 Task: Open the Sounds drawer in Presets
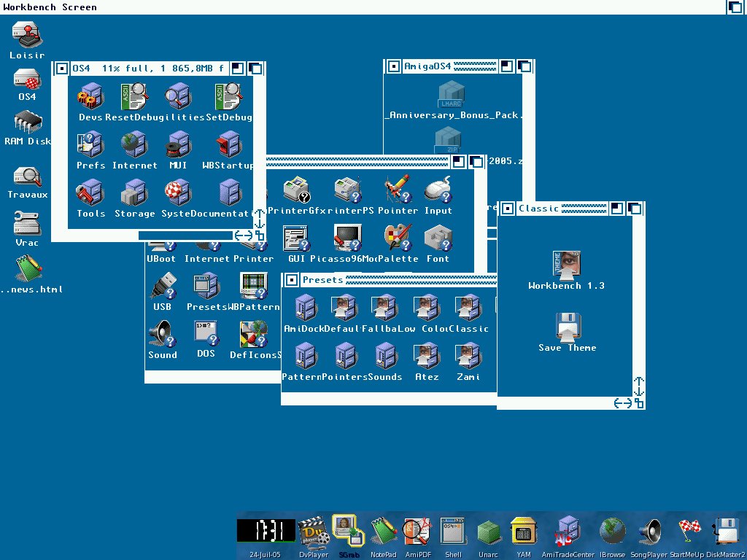385,355
